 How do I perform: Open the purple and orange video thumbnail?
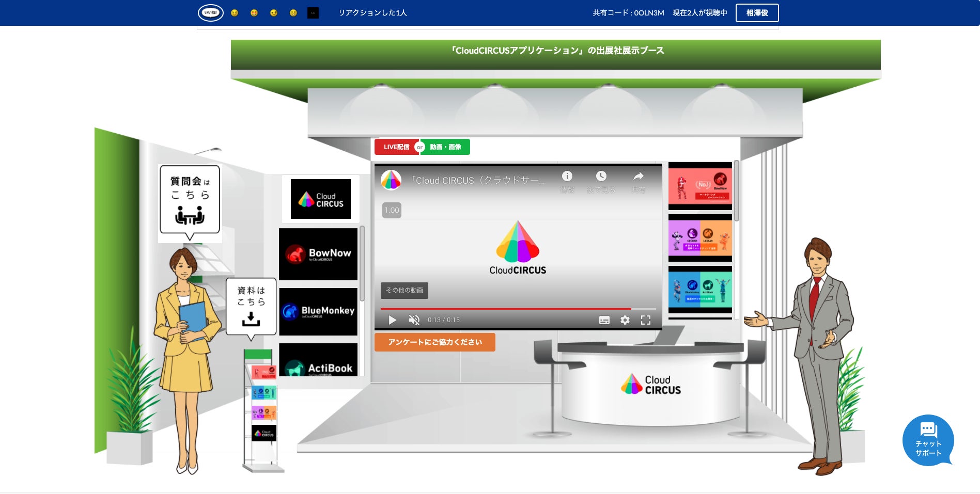pyautogui.click(x=700, y=238)
